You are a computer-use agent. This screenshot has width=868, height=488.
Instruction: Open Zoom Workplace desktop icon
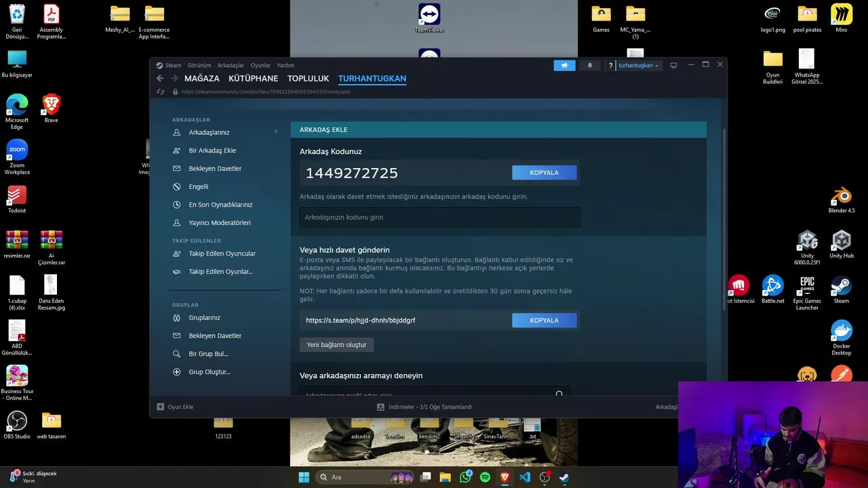[x=17, y=157]
